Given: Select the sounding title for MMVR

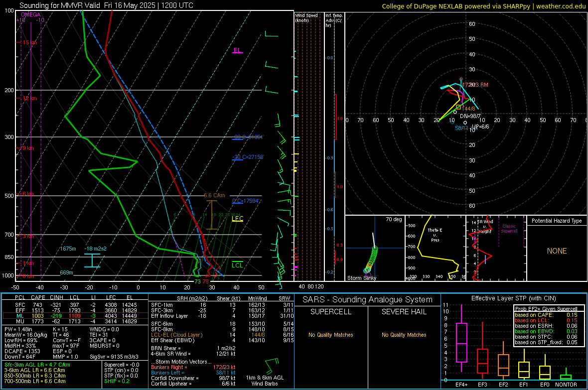Looking at the screenshot, I should [x=106, y=5].
